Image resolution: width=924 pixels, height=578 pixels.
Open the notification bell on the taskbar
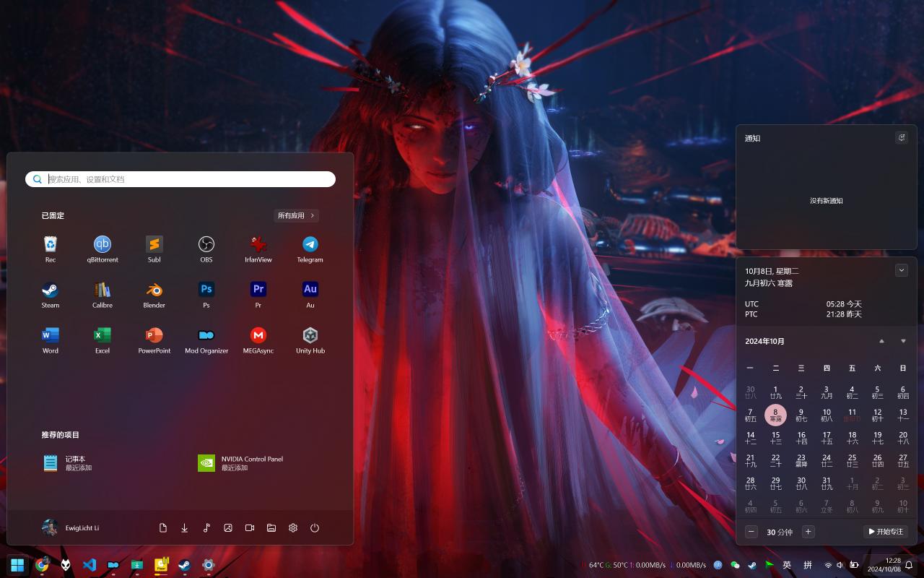click(910, 565)
